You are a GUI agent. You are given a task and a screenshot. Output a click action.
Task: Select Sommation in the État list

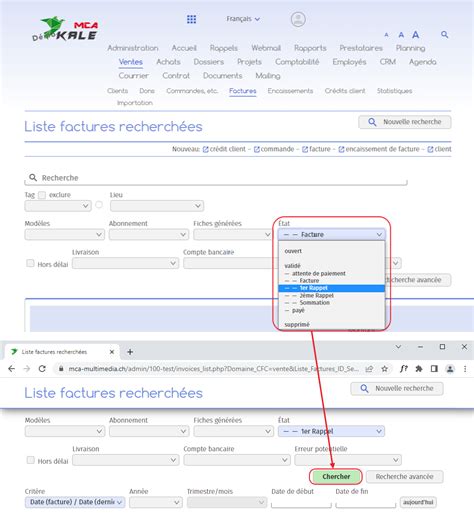pos(331,303)
